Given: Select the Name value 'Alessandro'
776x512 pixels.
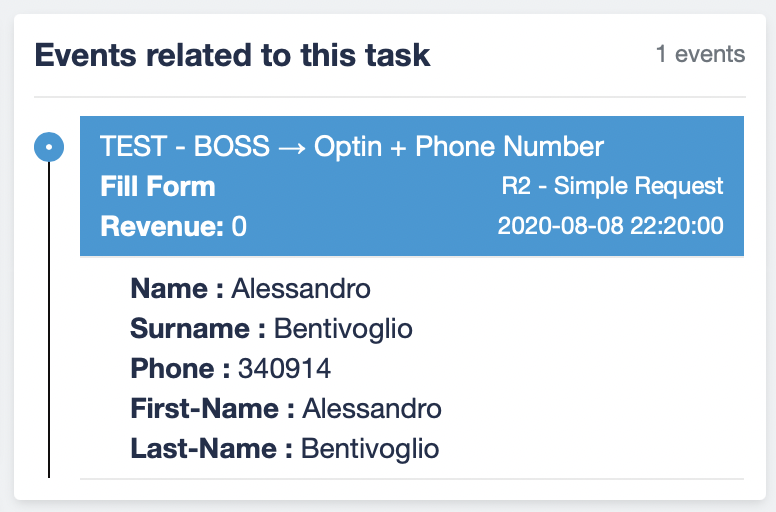Looking at the screenshot, I should (x=301, y=290).
